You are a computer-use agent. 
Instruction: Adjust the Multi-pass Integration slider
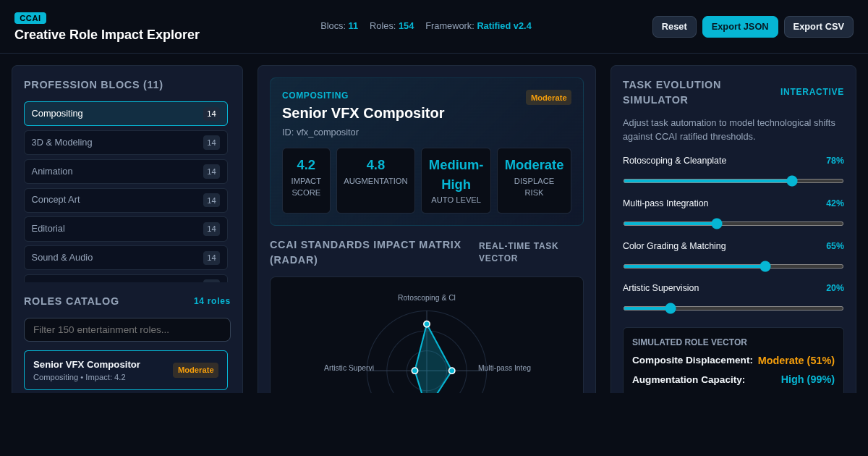click(733, 224)
